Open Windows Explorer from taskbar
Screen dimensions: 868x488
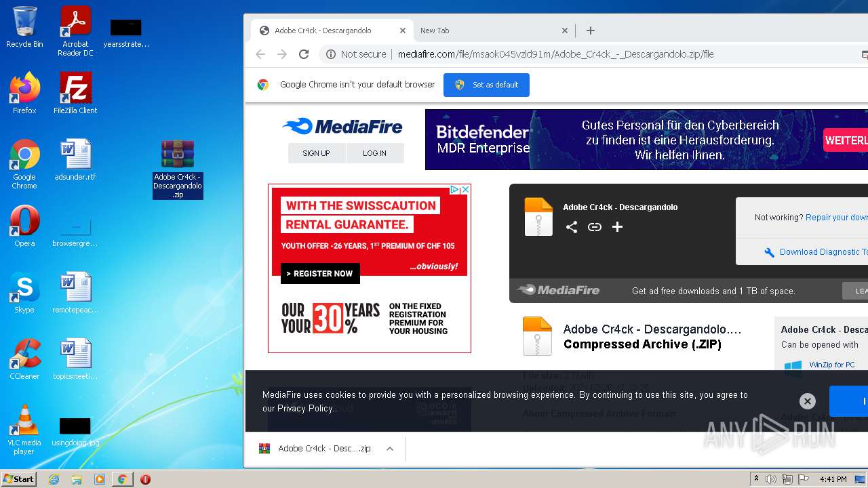coord(77,479)
